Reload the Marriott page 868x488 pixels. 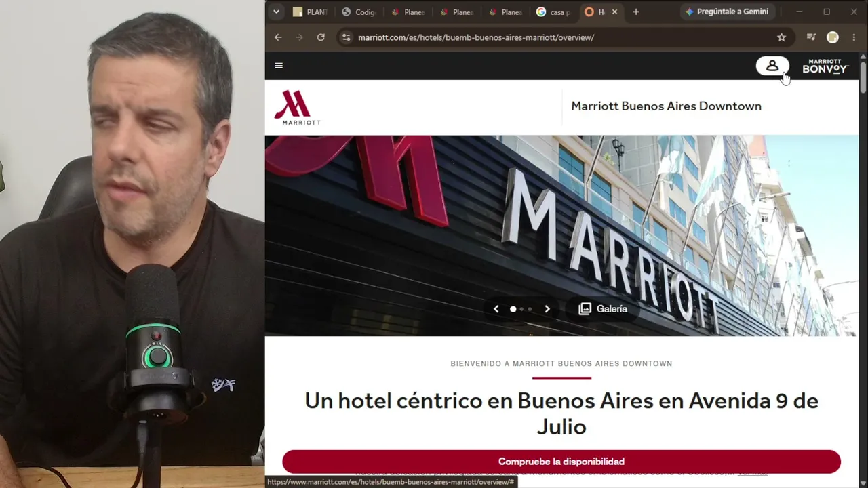point(321,37)
